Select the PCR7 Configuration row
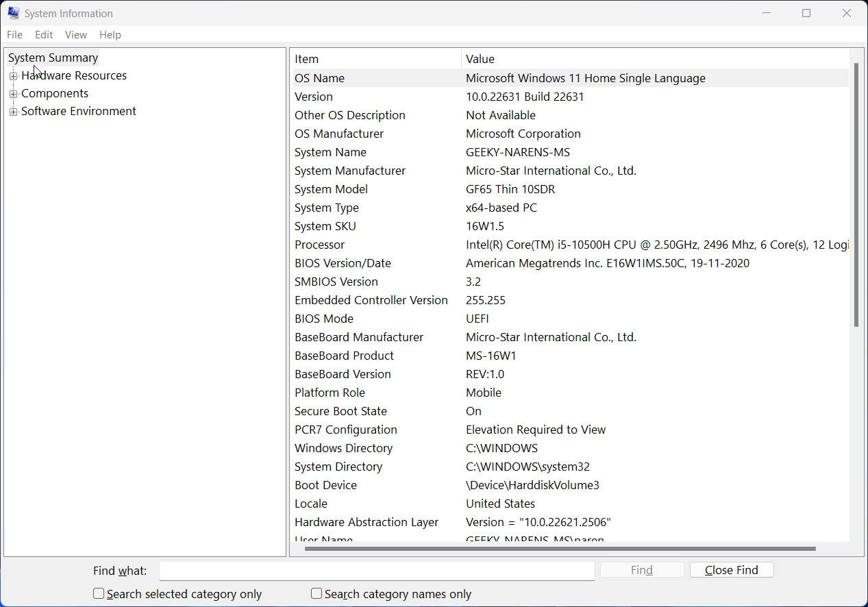The image size is (868, 607). [x=571, y=430]
